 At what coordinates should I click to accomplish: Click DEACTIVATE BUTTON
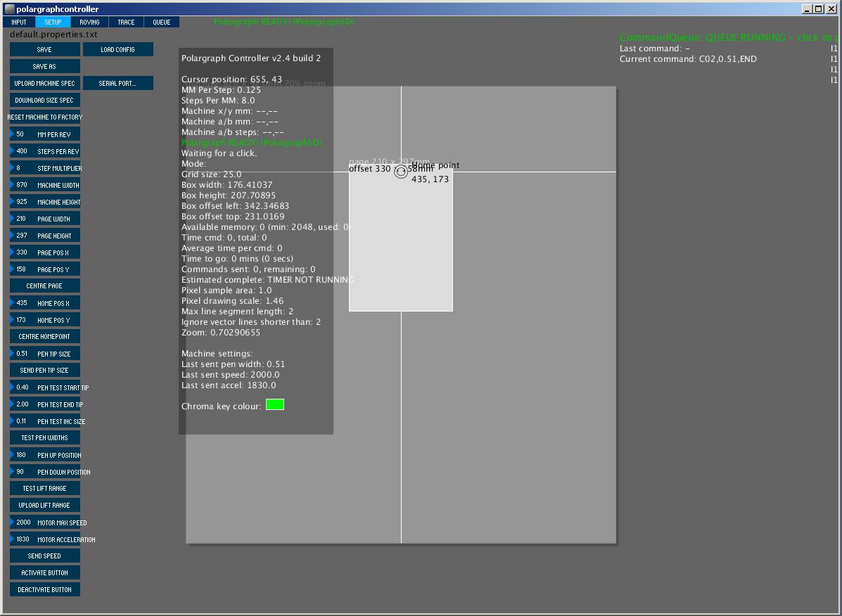(x=44, y=590)
